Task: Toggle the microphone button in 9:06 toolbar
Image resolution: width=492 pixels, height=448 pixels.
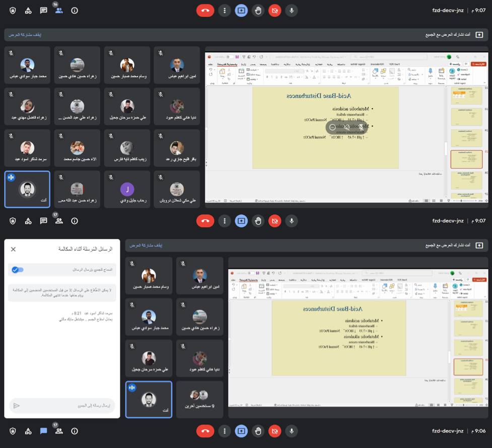Action: click(292, 431)
